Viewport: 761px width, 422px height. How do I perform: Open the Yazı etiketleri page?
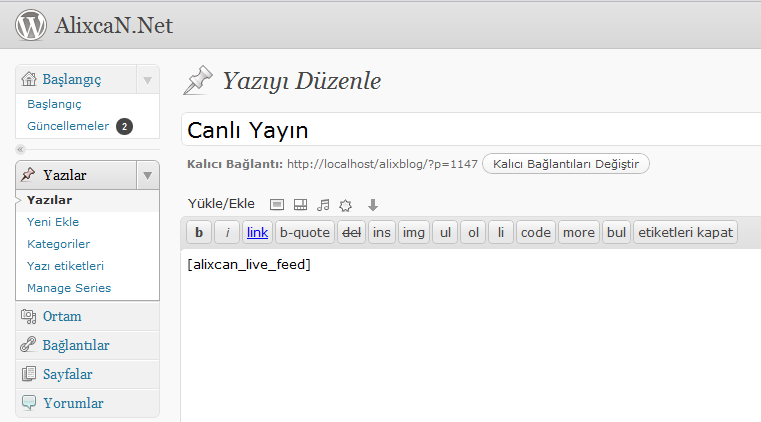point(66,266)
